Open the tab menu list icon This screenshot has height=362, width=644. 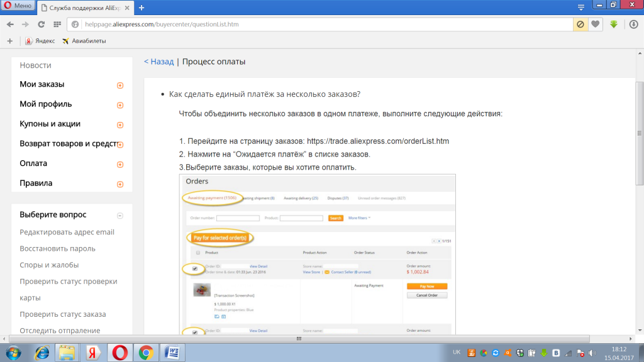tap(580, 8)
